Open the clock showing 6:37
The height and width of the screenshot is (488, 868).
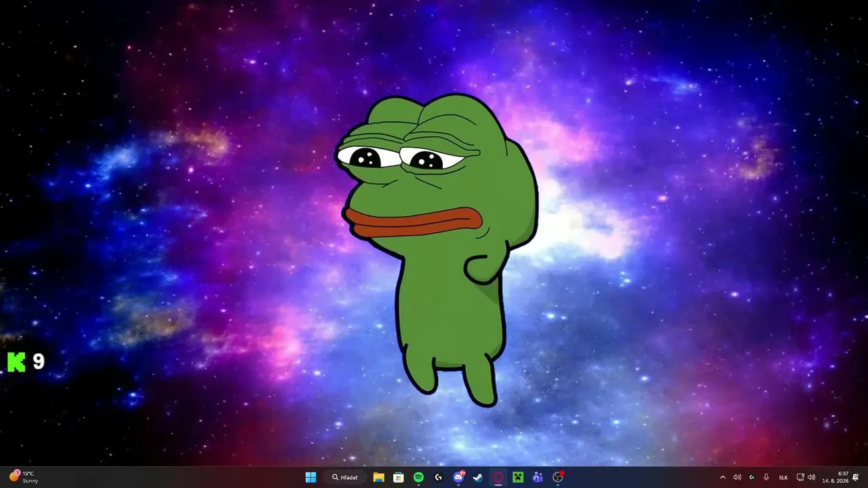pos(835,477)
